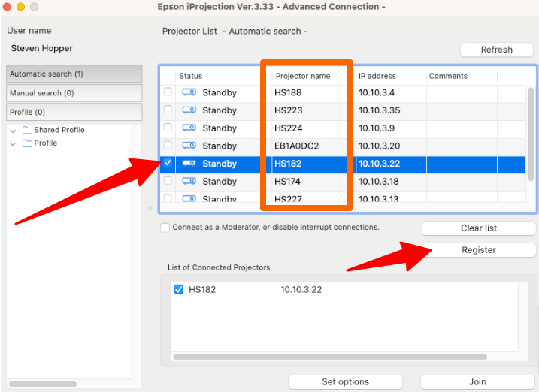The width and height of the screenshot is (539, 392).
Task: Click the projector icon in the HS188 row
Action: (189, 92)
